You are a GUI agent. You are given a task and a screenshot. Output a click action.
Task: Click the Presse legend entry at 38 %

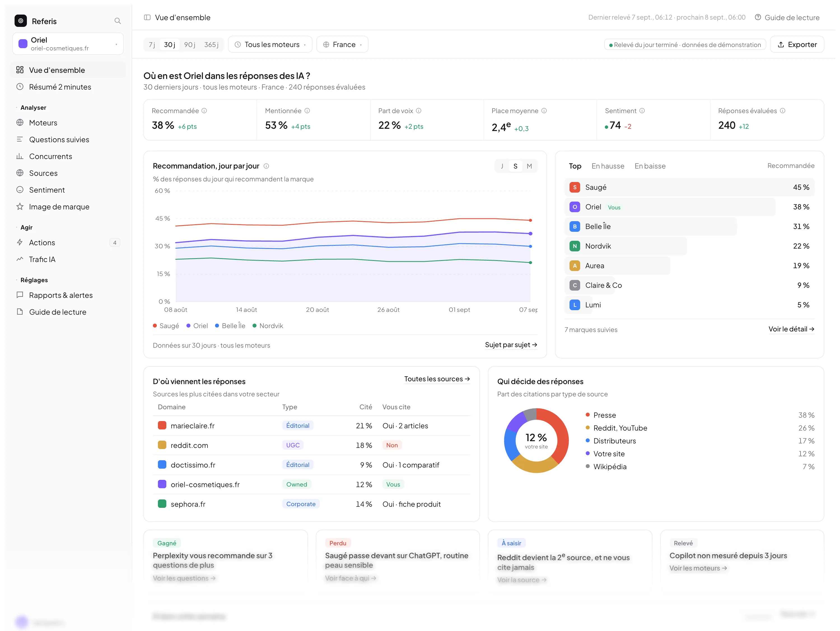(700, 415)
